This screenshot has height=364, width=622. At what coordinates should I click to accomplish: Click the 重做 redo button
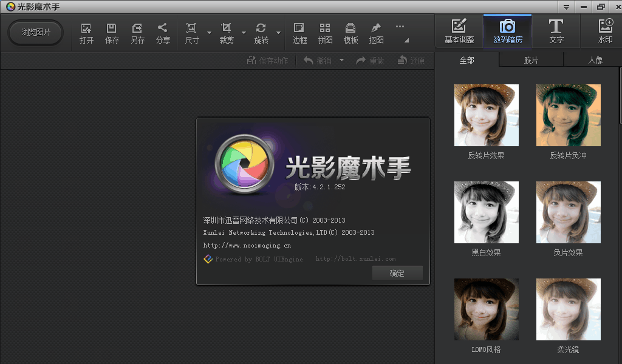pyautogui.click(x=370, y=61)
